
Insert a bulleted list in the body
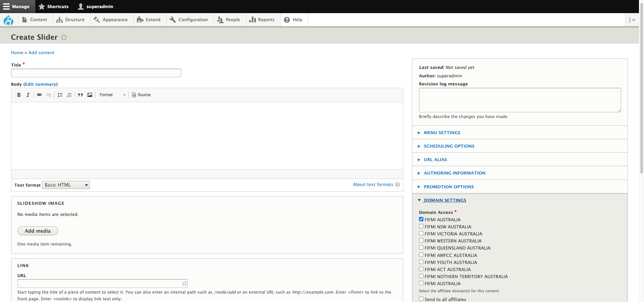[60, 95]
